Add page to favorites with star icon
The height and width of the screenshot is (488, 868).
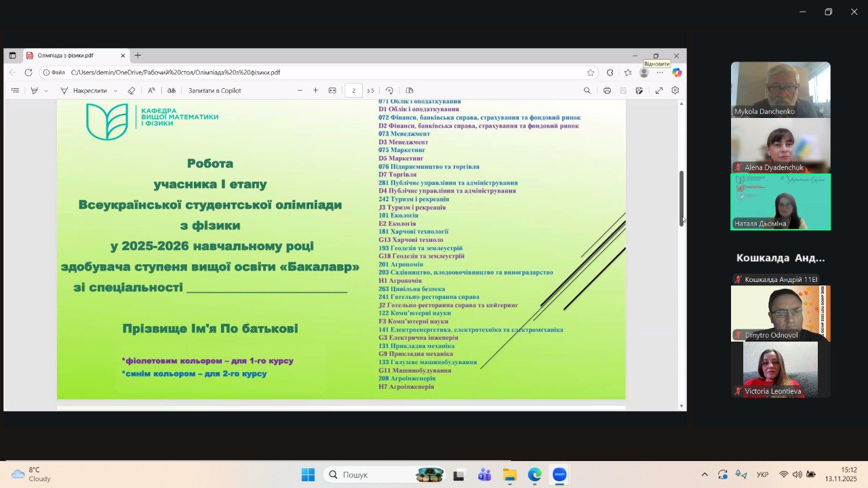click(x=591, y=73)
